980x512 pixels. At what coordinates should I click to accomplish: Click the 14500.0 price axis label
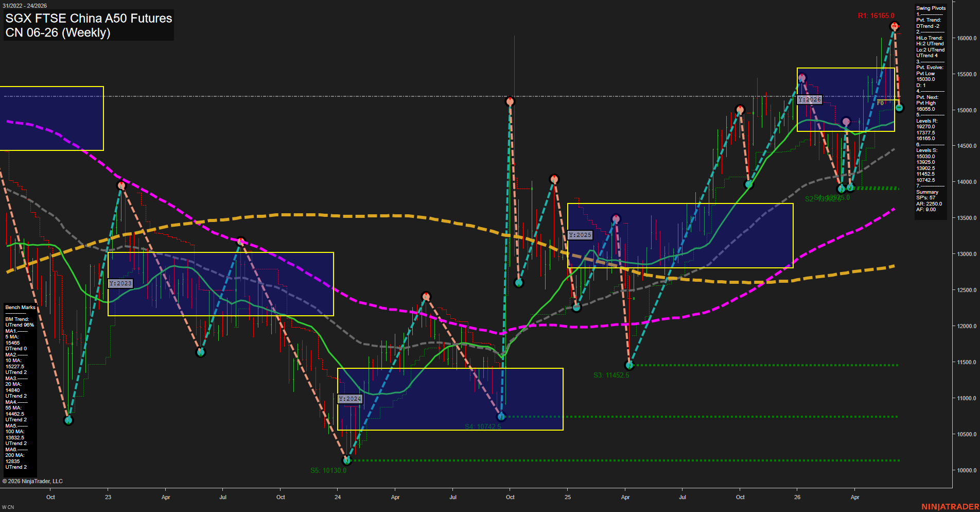tap(967, 146)
